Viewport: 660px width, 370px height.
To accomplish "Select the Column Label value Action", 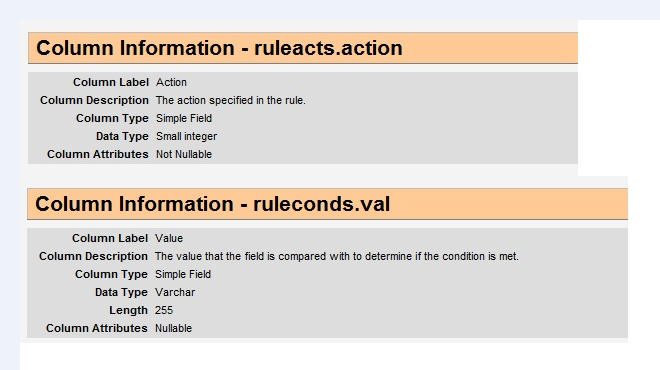I will (x=171, y=82).
